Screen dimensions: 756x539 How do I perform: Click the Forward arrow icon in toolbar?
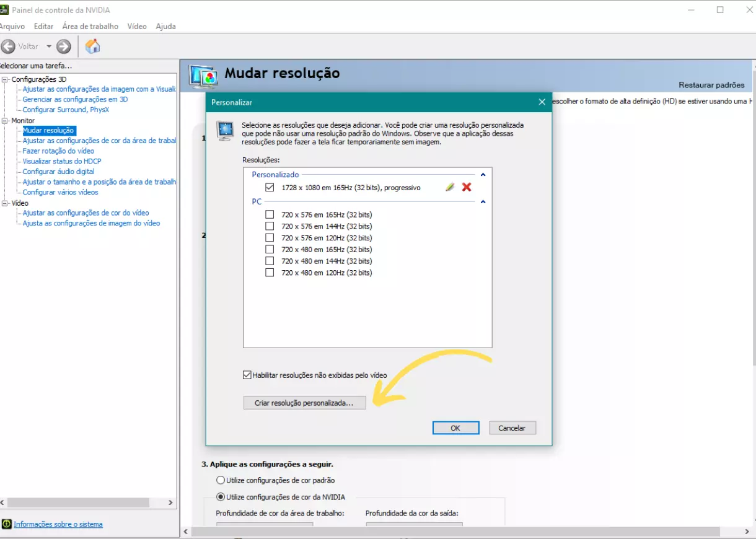click(63, 46)
